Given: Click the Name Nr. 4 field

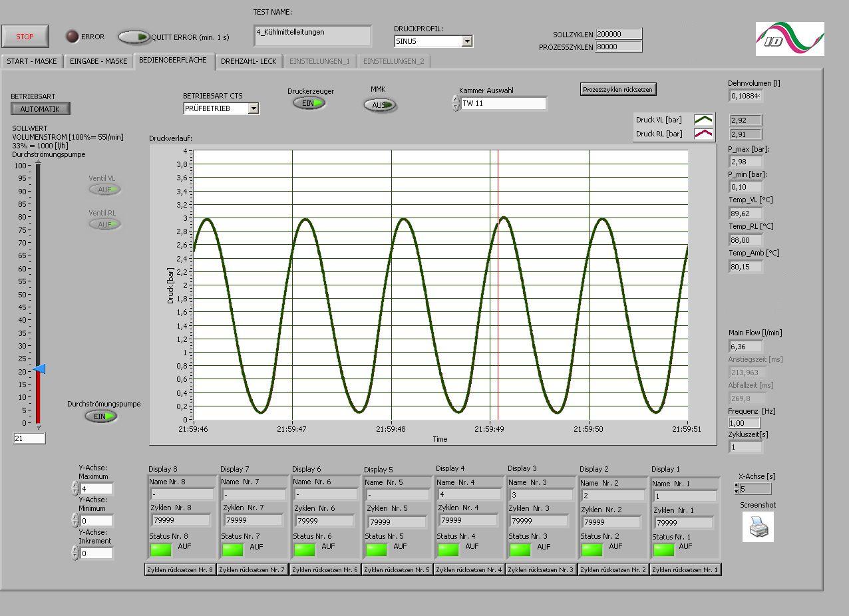Looking at the screenshot, I should pyautogui.click(x=469, y=494).
